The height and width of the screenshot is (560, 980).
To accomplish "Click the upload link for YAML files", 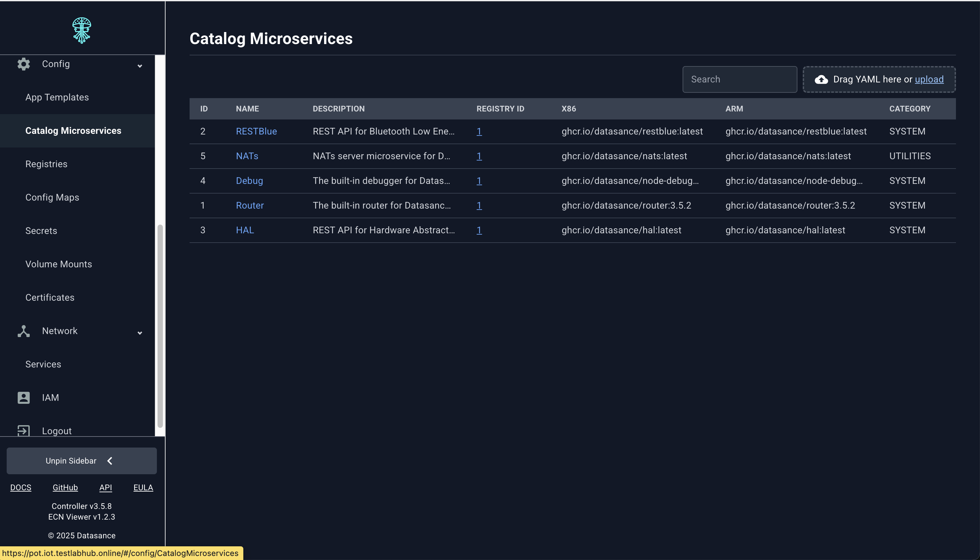I will pos(929,79).
